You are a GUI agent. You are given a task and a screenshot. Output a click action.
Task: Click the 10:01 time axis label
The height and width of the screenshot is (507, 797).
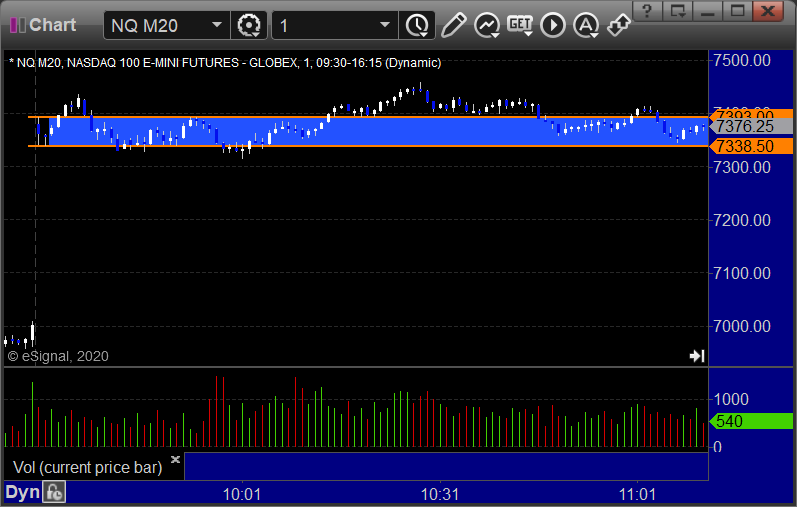tap(242, 494)
